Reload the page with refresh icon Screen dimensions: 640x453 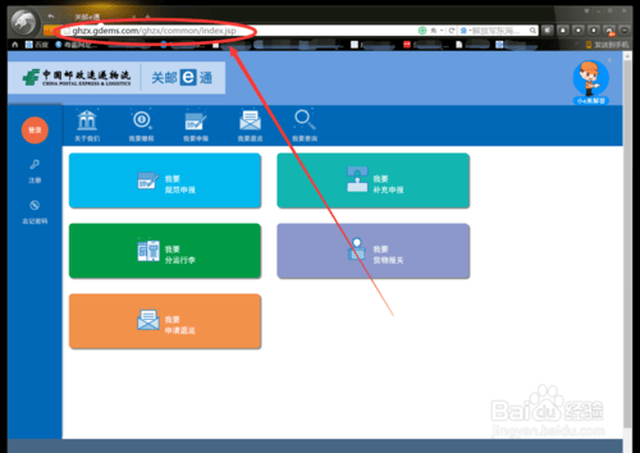(x=451, y=31)
